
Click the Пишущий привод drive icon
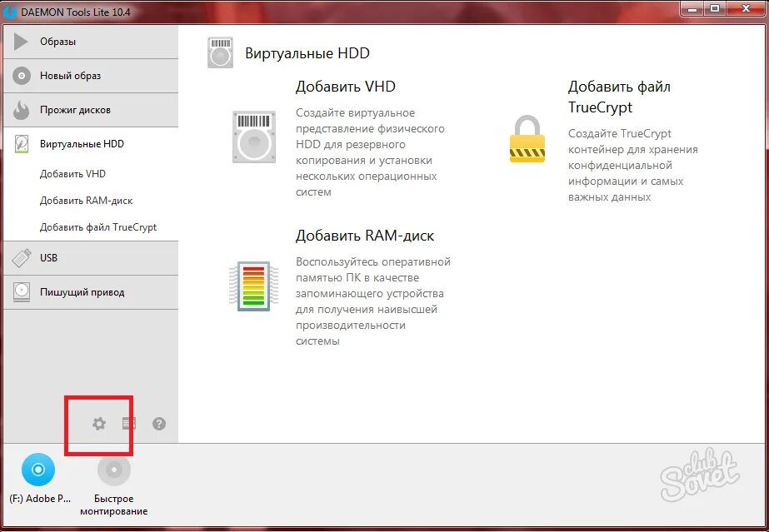(21, 292)
